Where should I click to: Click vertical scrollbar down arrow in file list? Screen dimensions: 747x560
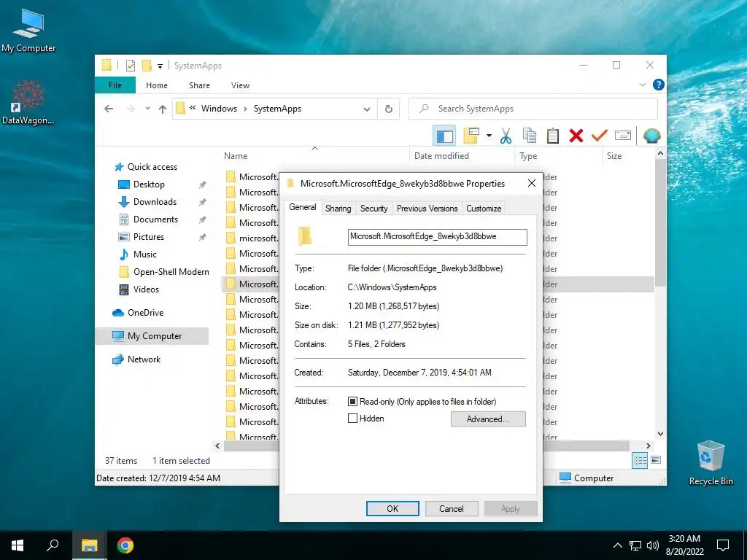coord(660,433)
